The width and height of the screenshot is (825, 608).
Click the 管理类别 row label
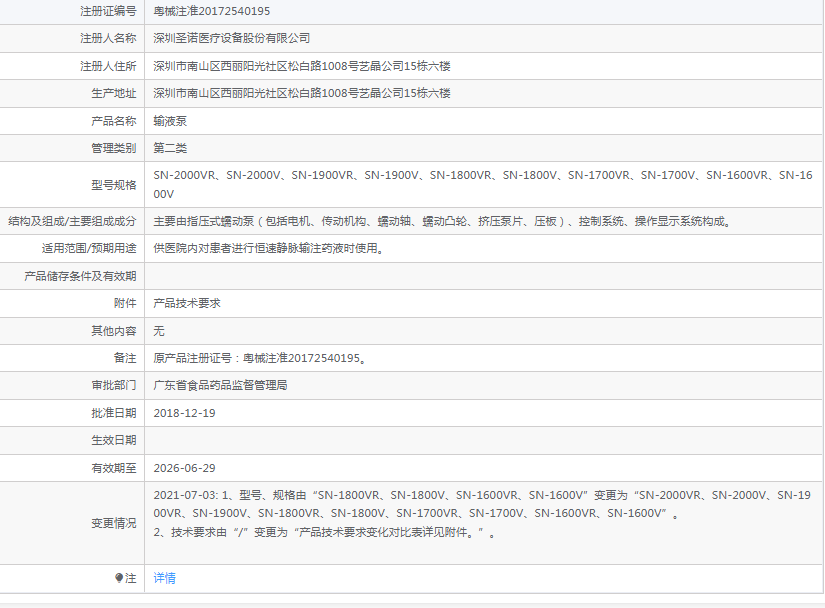pyautogui.click(x=114, y=148)
